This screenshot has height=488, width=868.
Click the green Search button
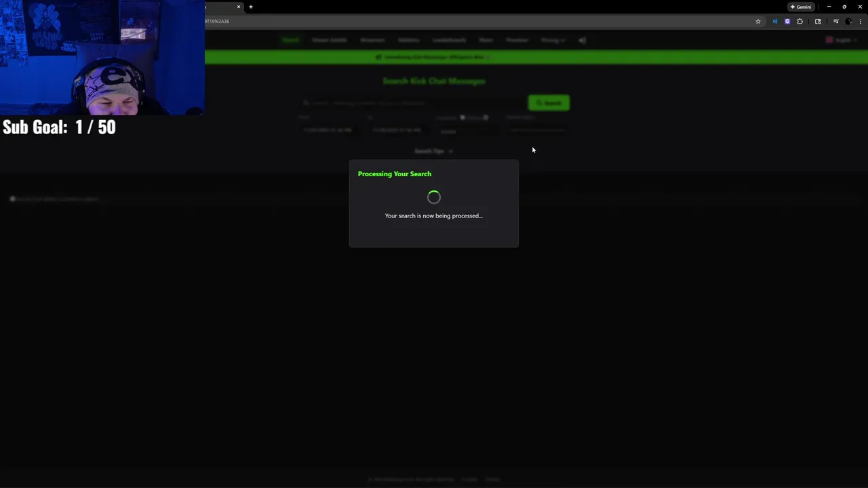tap(549, 103)
